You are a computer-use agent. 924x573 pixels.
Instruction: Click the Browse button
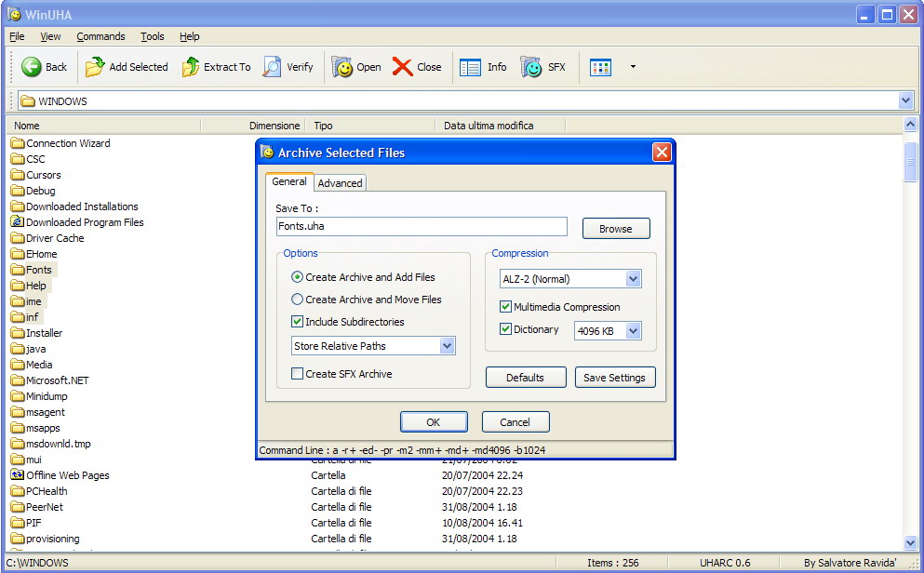[615, 229]
